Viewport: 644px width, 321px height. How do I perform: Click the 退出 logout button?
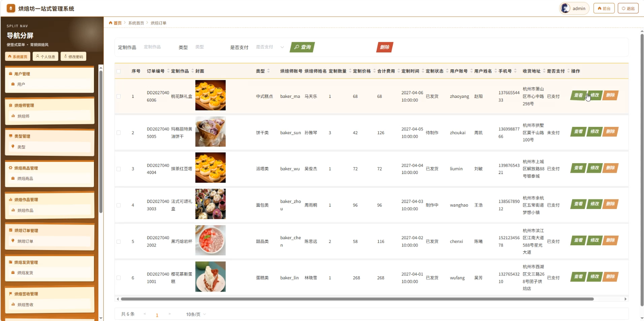(x=628, y=8)
